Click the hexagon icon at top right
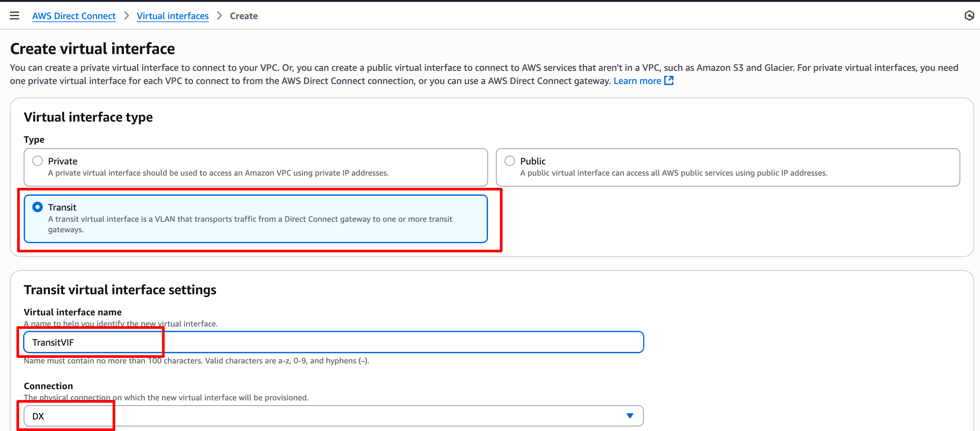 pyautogui.click(x=969, y=15)
